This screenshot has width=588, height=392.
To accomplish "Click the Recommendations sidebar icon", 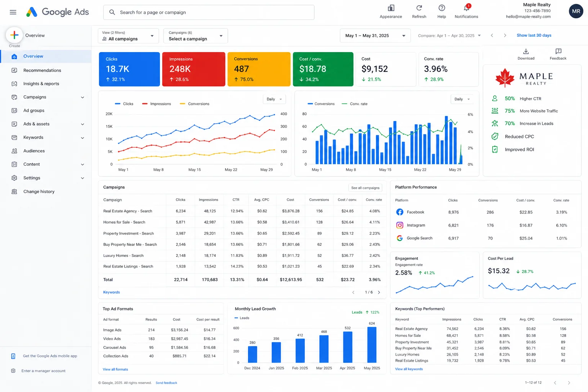I will [x=14, y=70].
